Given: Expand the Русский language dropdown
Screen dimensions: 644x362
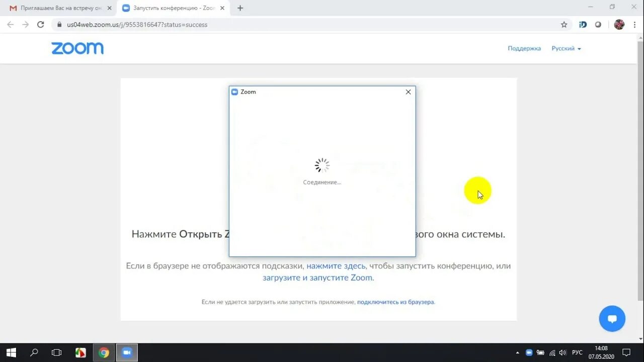Looking at the screenshot, I should pyautogui.click(x=566, y=48).
